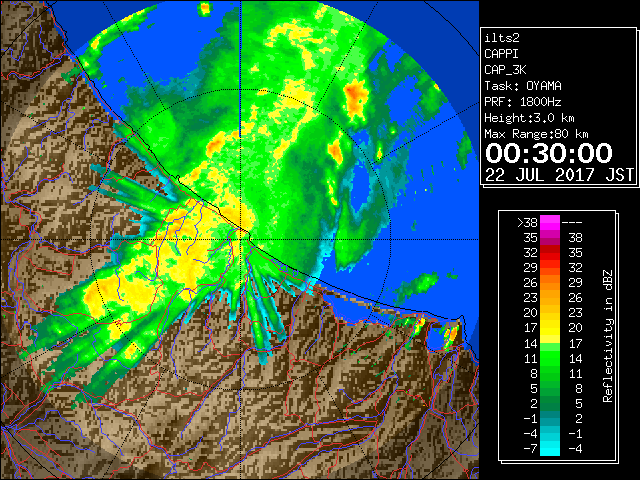Viewport: 640px width, 480px height.
Task: Click the '>38' legend value
Action: (x=527, y=222)
